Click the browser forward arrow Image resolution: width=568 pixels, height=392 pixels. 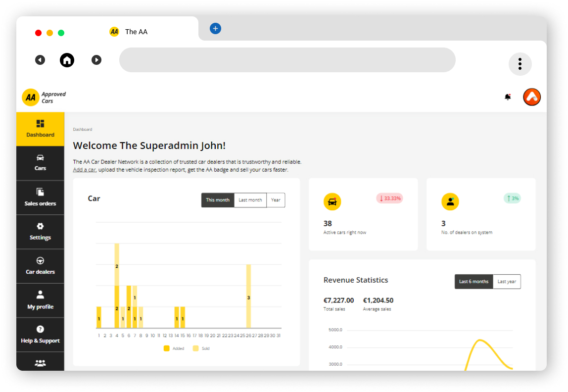[96, 60]
